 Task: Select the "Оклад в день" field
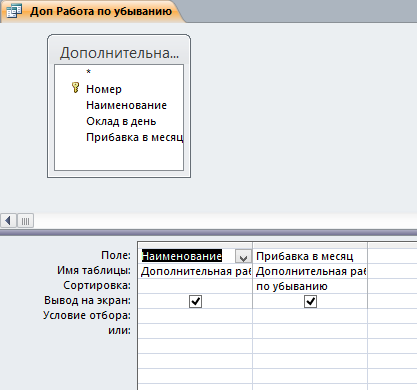(x=121, y=121)
